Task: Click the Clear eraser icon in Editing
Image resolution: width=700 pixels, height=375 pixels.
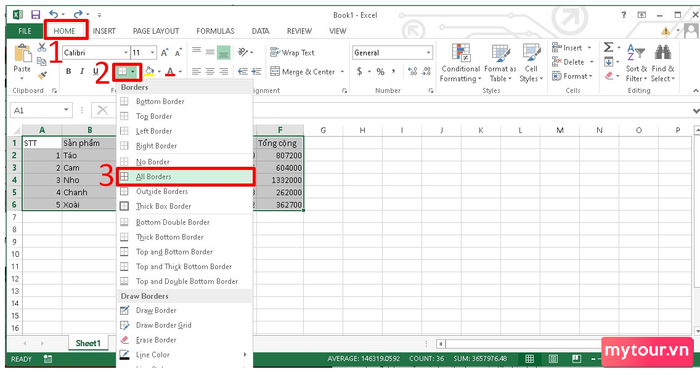Action: [609, 76]
